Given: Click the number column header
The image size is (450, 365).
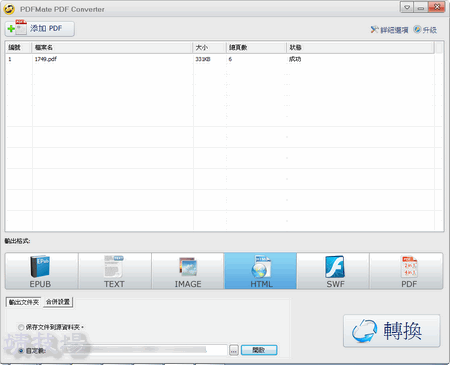Looking at the screenshot, I should coord(19,48).
